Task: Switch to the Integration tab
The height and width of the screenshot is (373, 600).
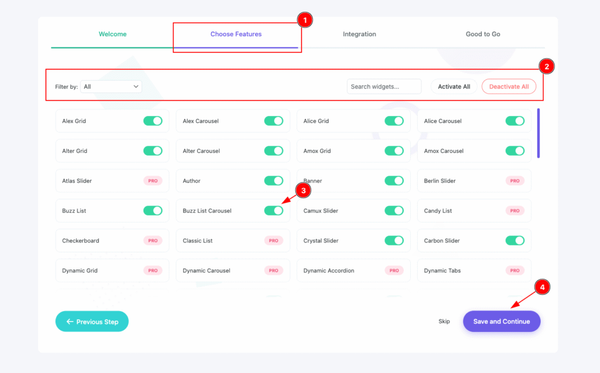Action: 359,34
